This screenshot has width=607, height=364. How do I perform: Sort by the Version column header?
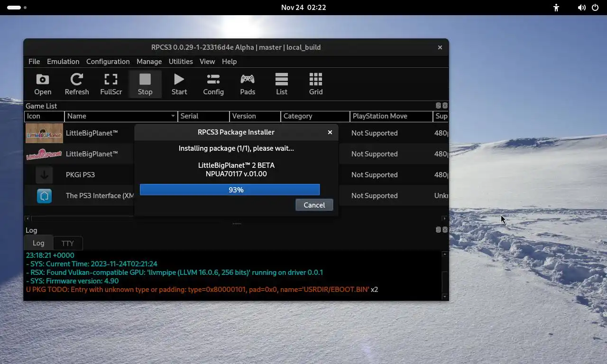[x=255, y=116]
